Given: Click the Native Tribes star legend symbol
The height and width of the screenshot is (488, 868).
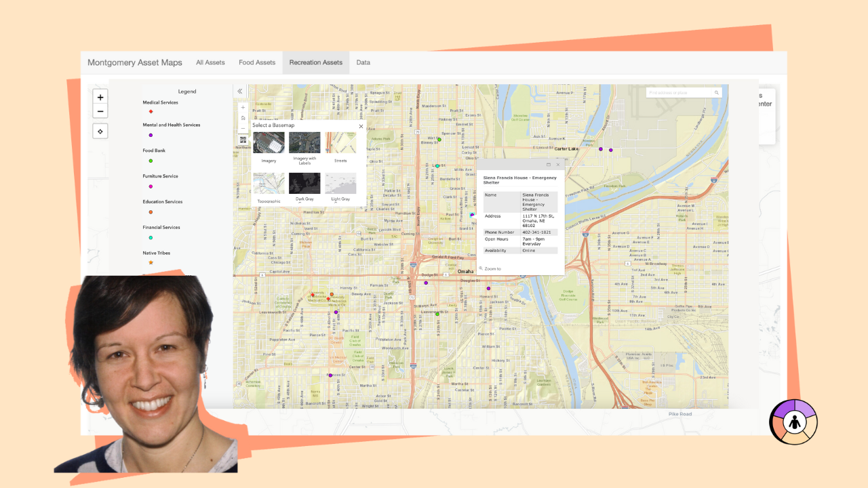Looking at the screenshot, I should pos(151,262).
